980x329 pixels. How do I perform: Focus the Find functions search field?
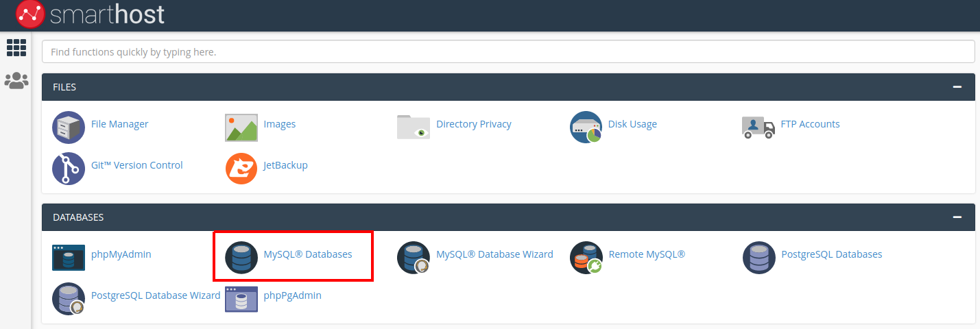508,51
